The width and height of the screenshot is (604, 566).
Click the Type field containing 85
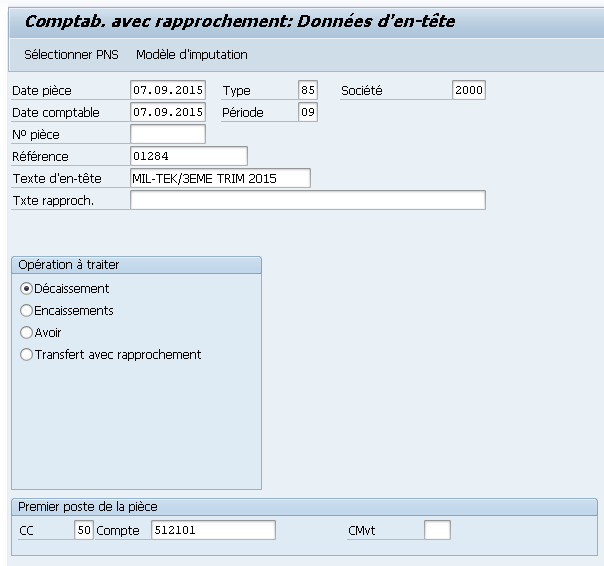pyautogui.click(x=307, y=90)
